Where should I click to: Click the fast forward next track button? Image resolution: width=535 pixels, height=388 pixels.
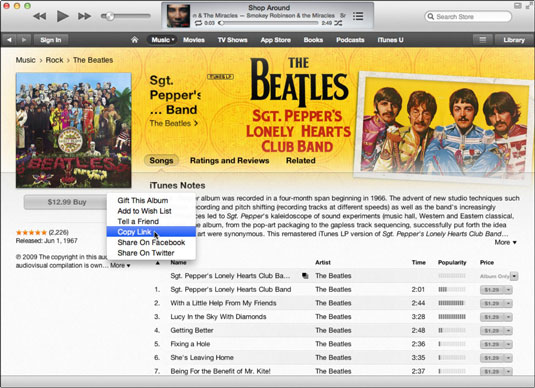tap(84, 16)
